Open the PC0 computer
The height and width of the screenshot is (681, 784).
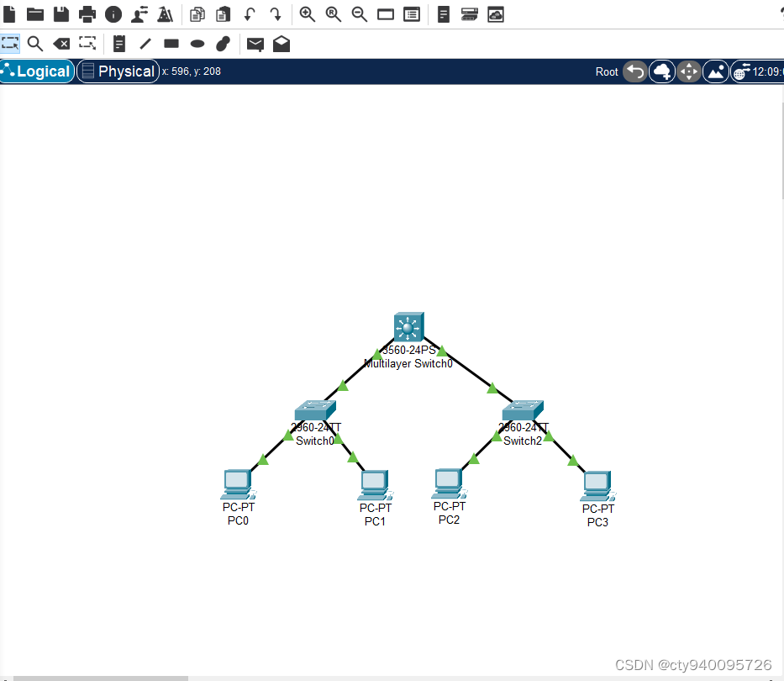click(x=238, y=484)
